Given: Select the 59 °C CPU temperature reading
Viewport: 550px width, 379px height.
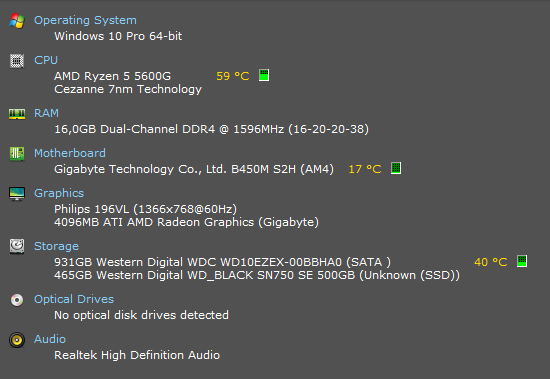Looking at the screenshot, I should point(233,76).
